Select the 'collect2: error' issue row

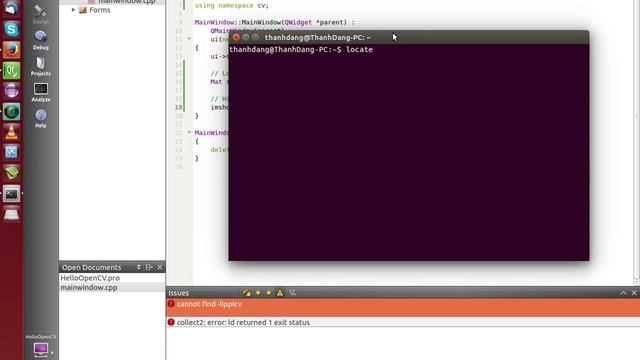[403, 322]
